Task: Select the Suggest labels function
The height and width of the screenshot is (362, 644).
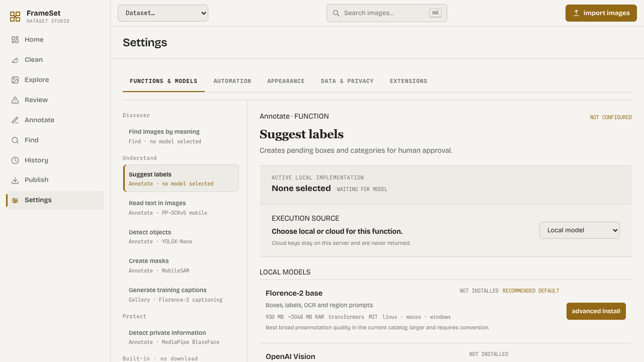Action: coord(181,178)
